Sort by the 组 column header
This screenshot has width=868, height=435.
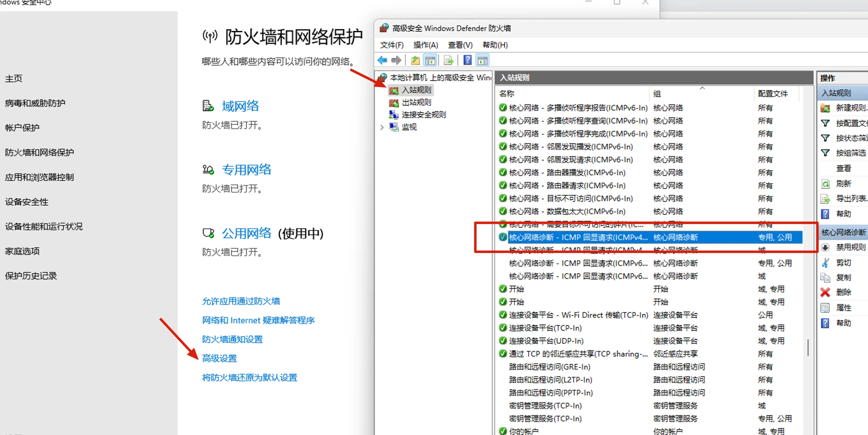click(657, 94)
